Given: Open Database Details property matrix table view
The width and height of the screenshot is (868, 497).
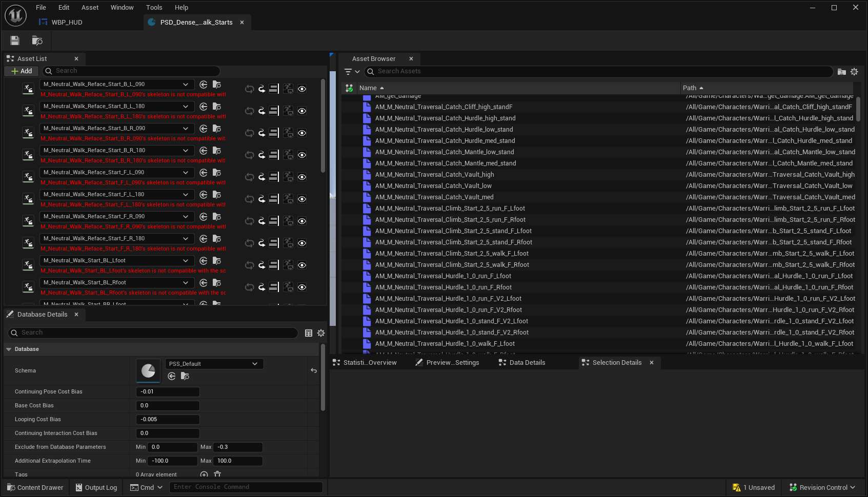Looking at the screenshot, I should pos(309,333).
